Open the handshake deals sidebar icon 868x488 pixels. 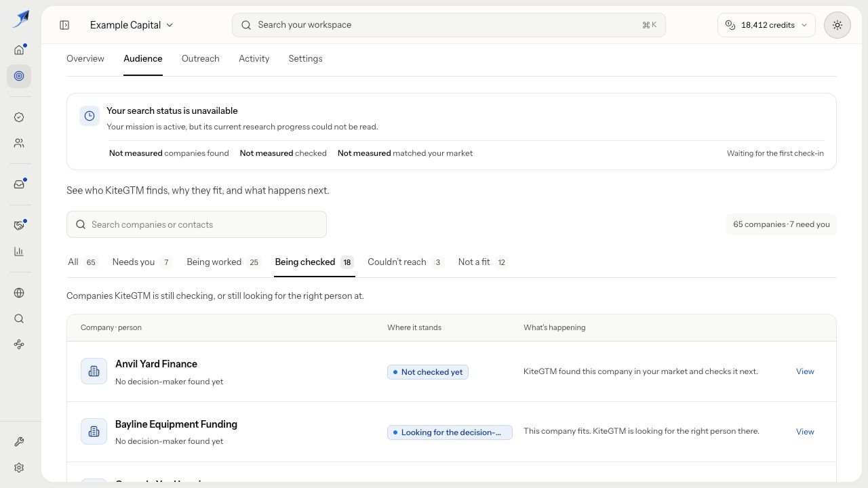coord(19,225)
